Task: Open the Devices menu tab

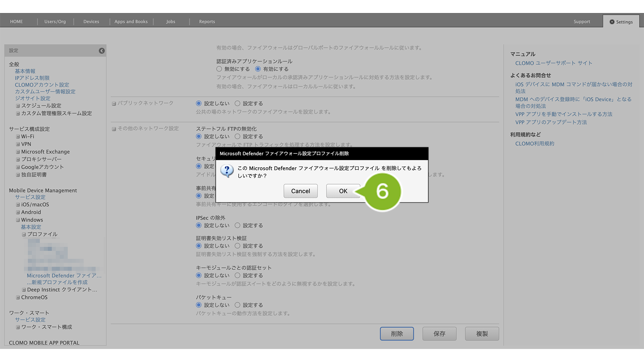Action: point(91,22)
